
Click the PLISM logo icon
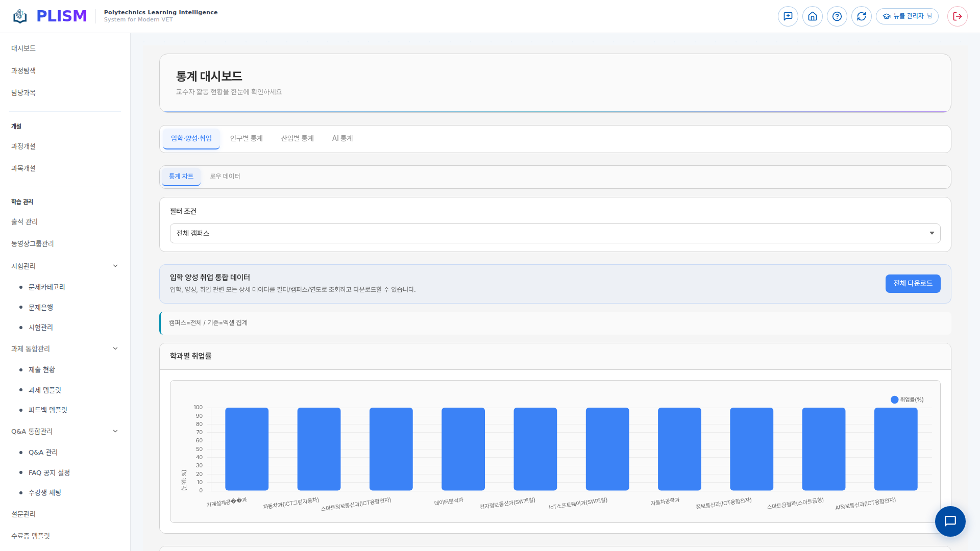[x=20, y=16]
